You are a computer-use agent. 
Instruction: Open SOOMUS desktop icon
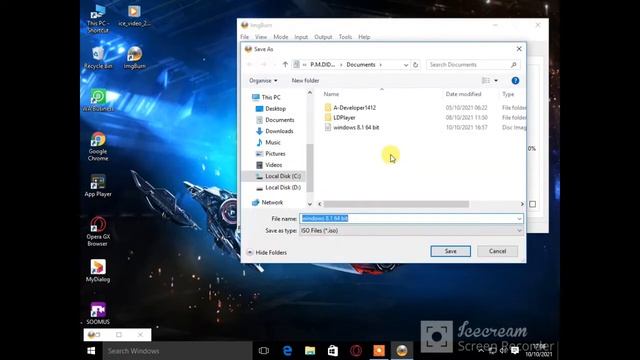98,313
